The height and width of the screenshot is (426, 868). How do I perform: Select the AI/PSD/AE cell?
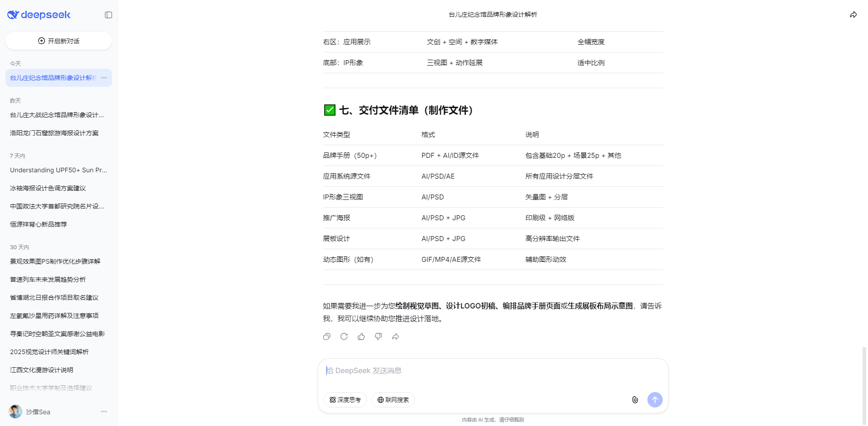438,176
